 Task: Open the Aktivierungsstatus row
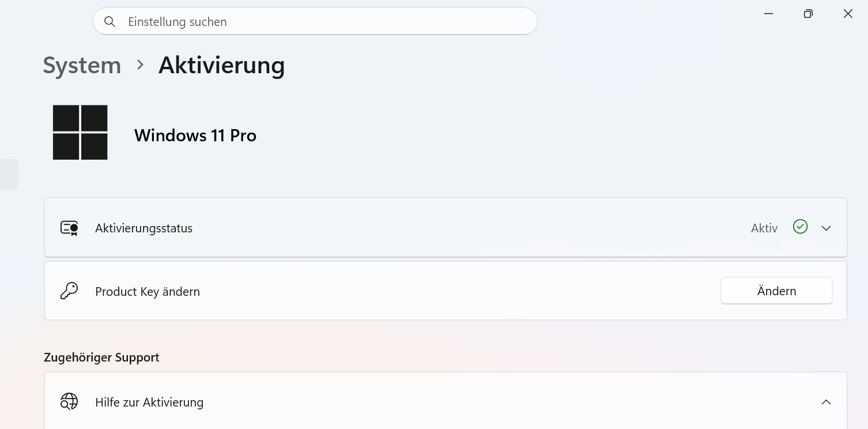pyautogui.click(x=446, y=228)
